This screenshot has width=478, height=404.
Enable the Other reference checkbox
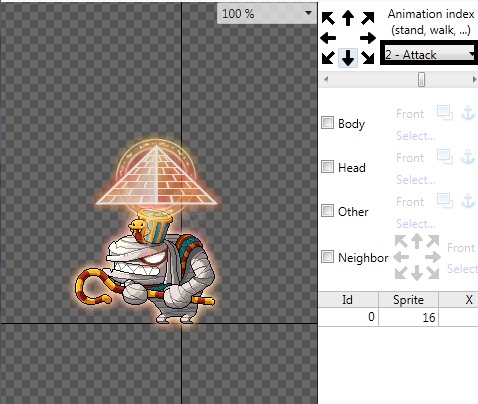point(327,210)
